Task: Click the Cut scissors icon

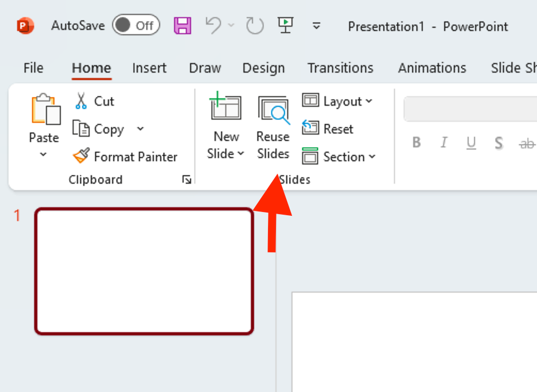Action: (81, 101)
